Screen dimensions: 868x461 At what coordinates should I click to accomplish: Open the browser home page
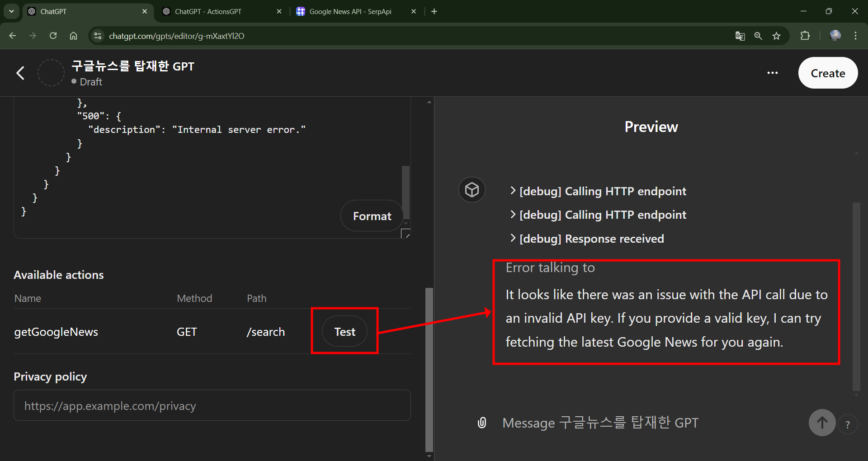click(x=73, y=36)
